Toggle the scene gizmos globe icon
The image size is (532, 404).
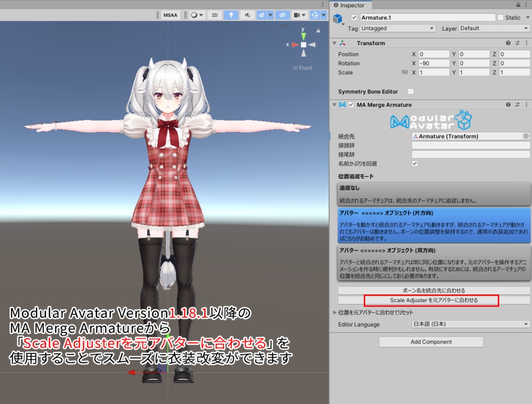[315, 15]
